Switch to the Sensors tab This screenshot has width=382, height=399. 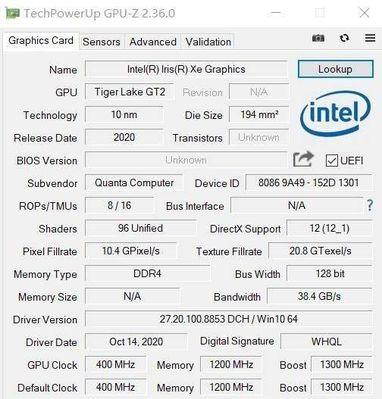click(101, 42)
